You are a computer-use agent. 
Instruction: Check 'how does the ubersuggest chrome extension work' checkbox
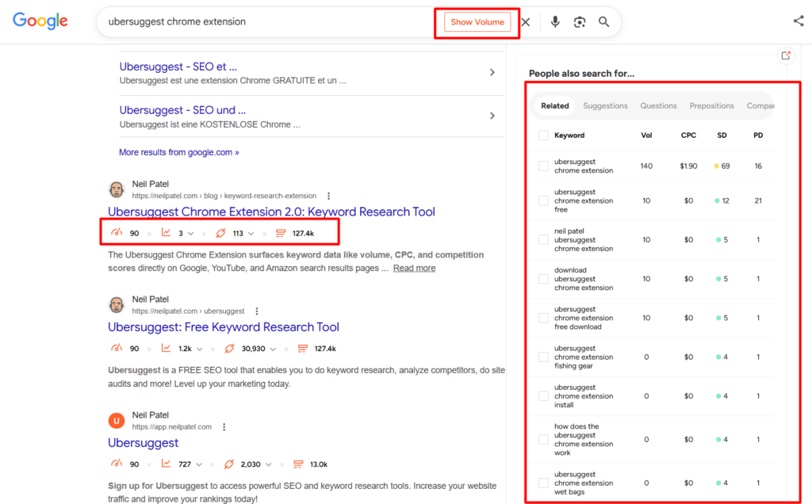[x=543, y=439]
